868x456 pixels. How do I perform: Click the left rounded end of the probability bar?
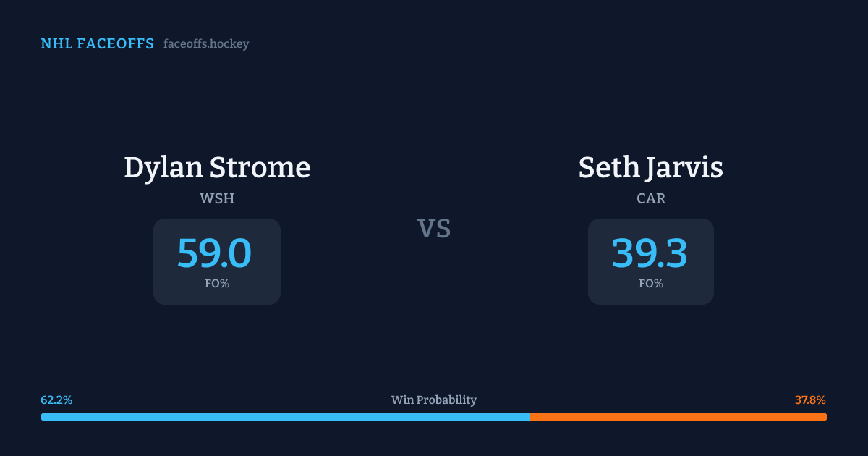(x=43, y=417)
